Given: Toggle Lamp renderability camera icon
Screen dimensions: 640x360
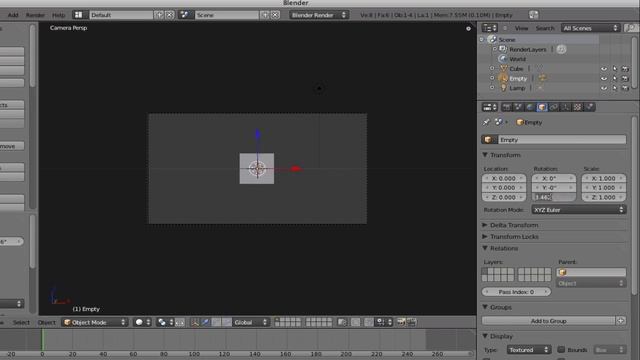Looking at the screenshot, I should tap(625, 88).
